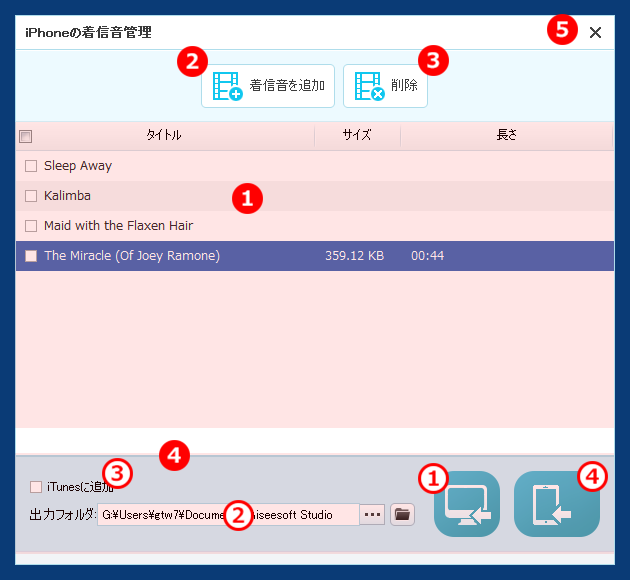Toggle the select-all checkbox in header
The image size is (630, 580).
pyautogui.click(x=26, y=137)
